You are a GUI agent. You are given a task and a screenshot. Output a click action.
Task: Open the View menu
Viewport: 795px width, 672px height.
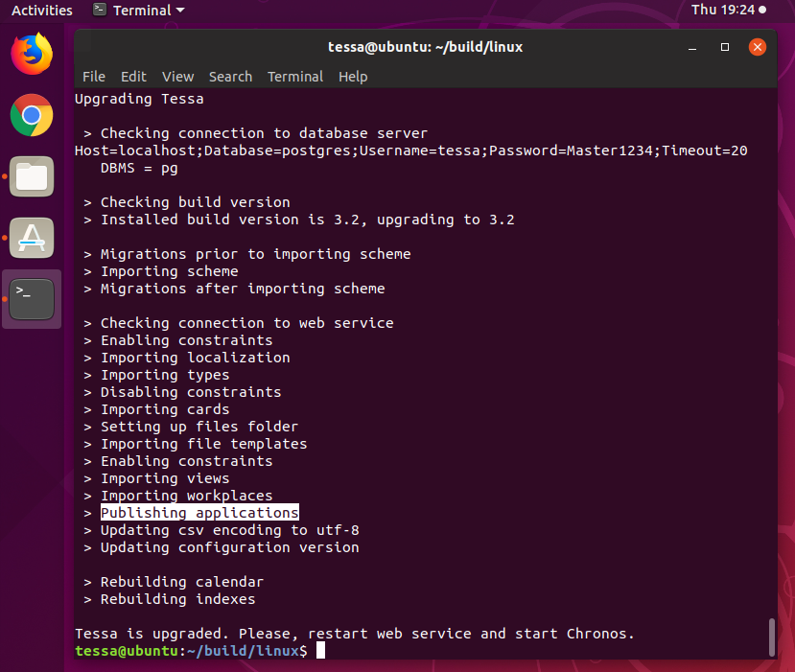[x=177, y=77]
